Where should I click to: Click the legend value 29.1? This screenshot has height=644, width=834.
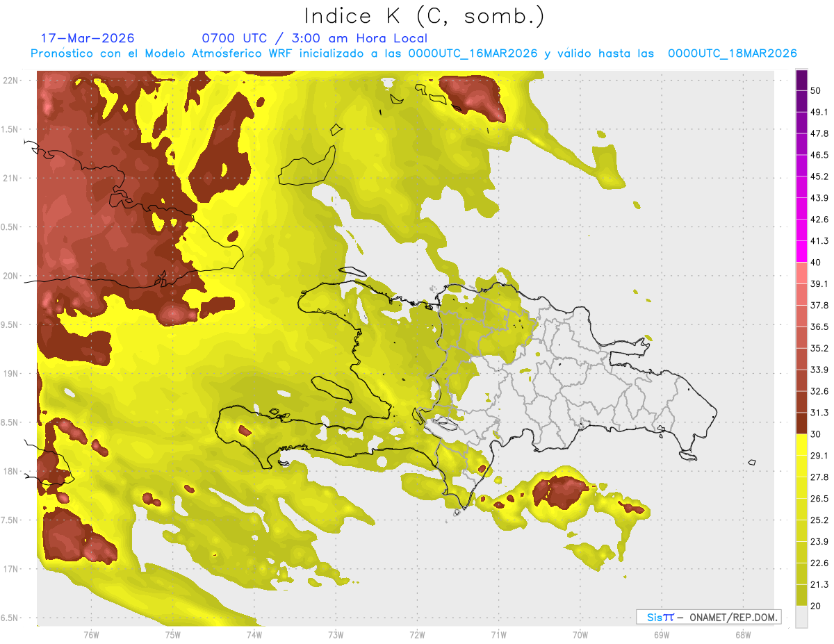819,456
